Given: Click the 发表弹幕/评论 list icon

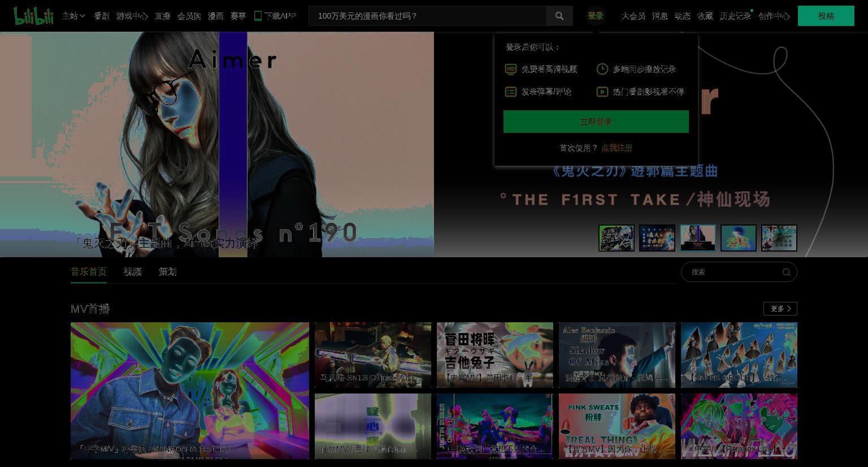Looking at the screenshot, I should [x=511, y=92].
